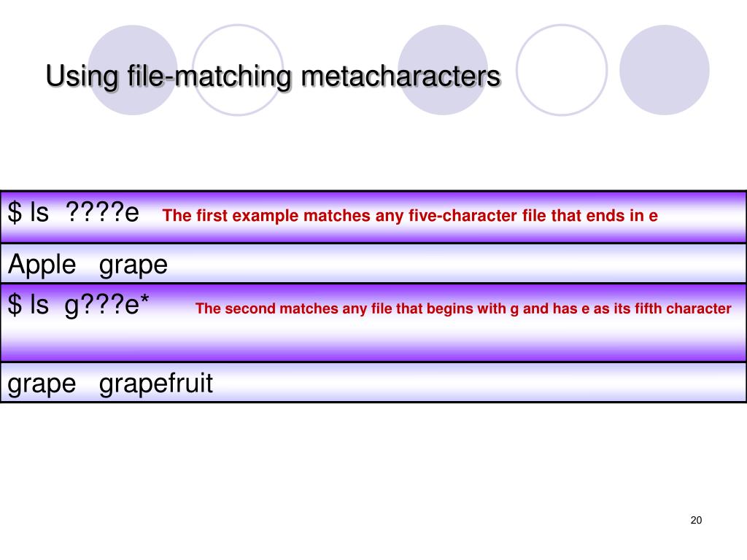Screen dimensions: 747x560
Task: Click the red note about five-character file
Action: coord(410,216)
